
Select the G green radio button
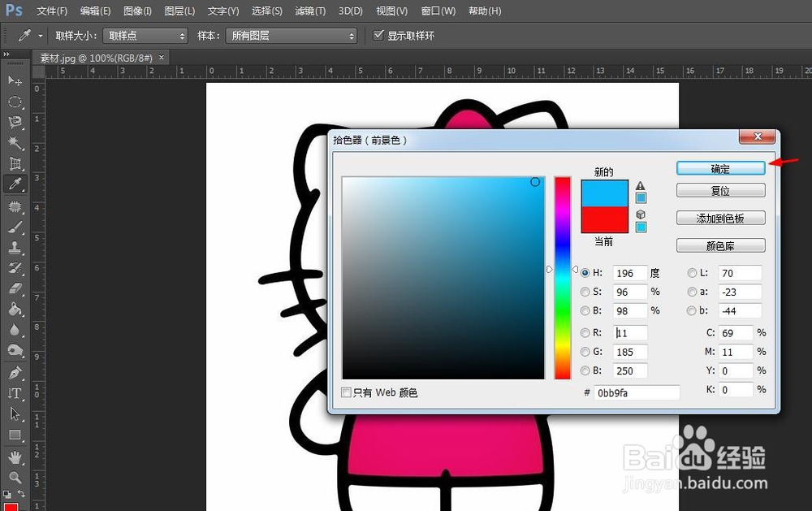click(x=585, y=352)
